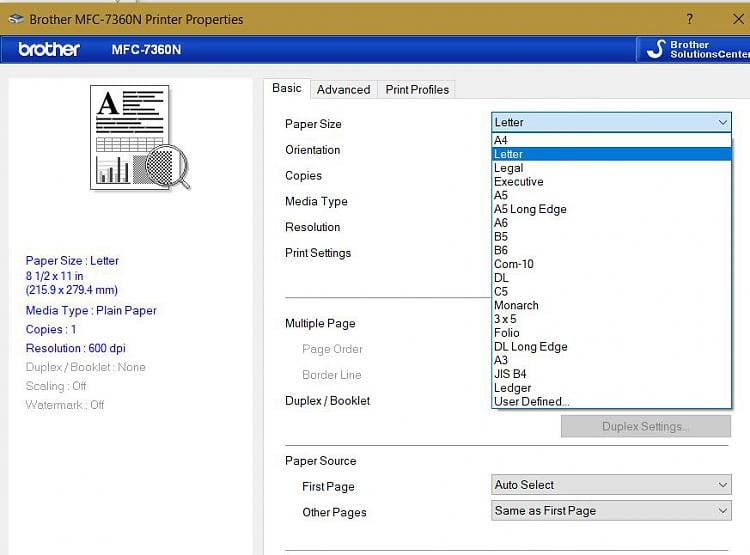Open the Print Profiles tab
This screenshot has width=750, height=555.
point(417,89)
